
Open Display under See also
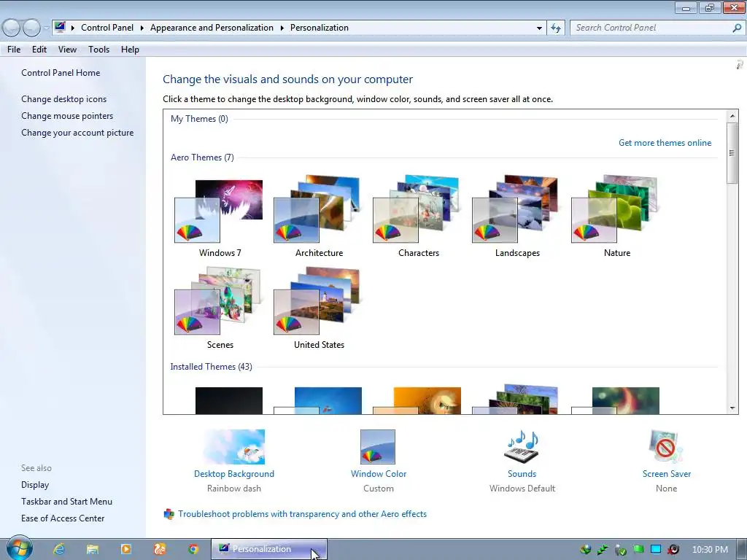coord(35,485)
